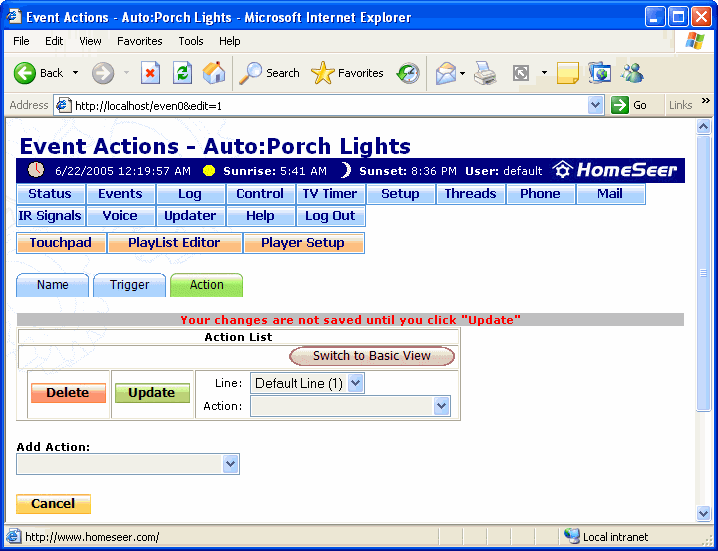
Task: Click the Local intranet zone icon
Action: coord(572,536)
